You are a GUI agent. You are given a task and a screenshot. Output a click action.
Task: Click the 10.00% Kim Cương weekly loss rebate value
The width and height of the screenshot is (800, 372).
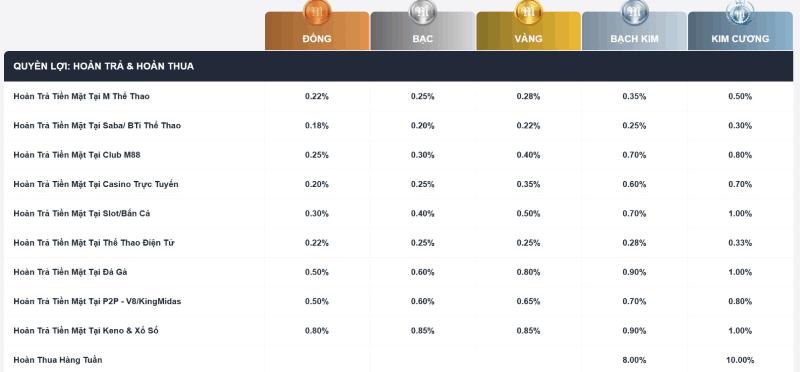[x=740, y=360]
